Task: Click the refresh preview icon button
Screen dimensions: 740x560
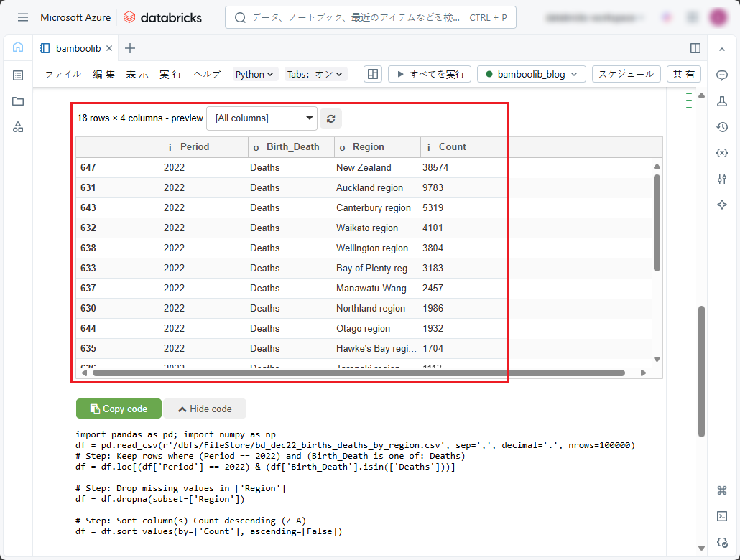Action: click(x=330, y=118)
